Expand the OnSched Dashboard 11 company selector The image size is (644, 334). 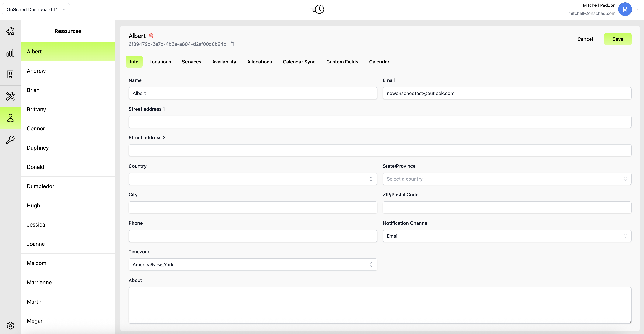click(36, 9)
